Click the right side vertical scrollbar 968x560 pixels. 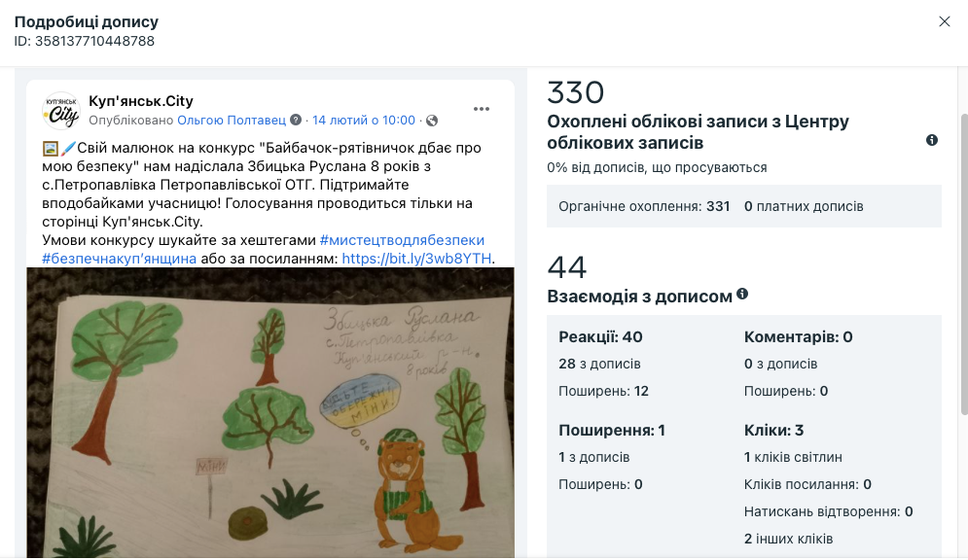tap(964, 264)
